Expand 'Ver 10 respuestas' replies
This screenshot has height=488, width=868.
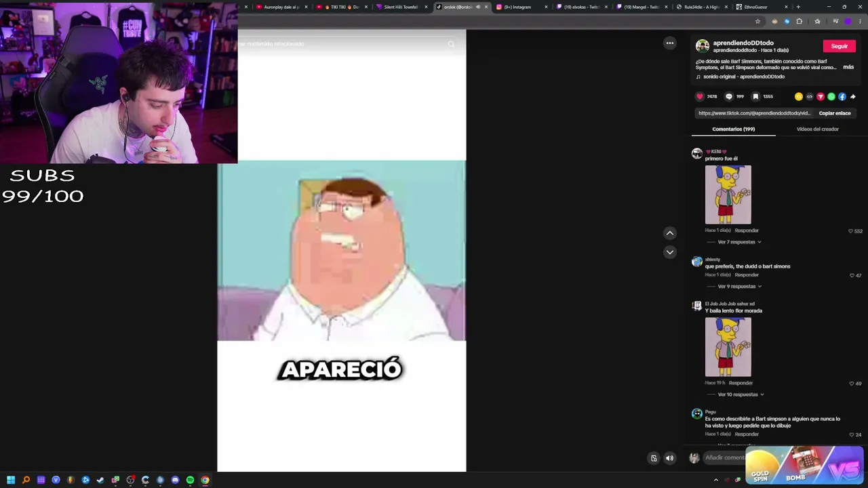point(741,394)
